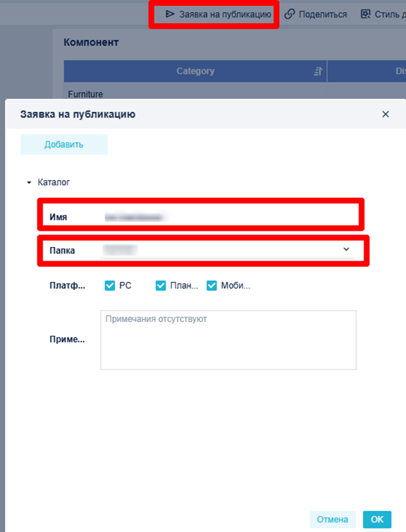Click into the Примечания notes text area

[x=228, y=340]
